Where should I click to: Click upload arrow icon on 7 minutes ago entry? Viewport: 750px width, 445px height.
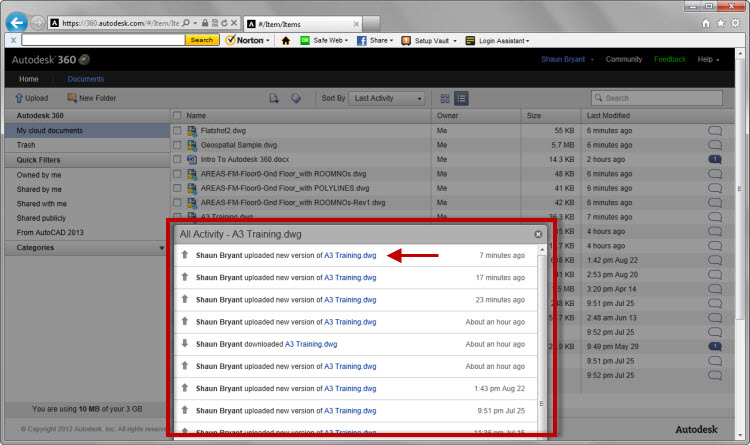click(x=185, y=255)
